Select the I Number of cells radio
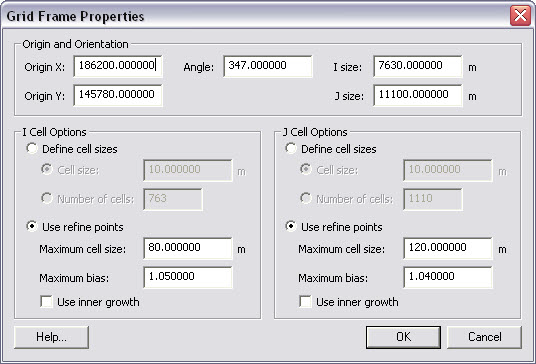 46,198
